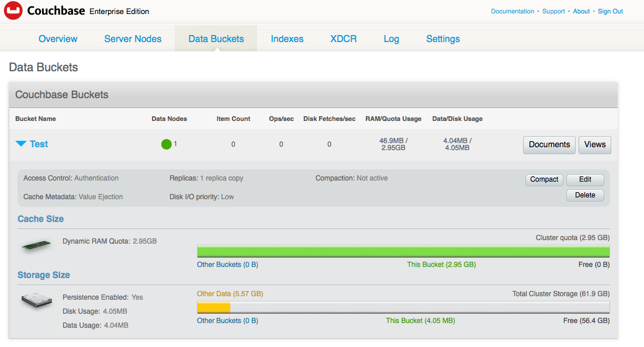Screen dimensions: 644x347
Task: Click the 46.9MB / 2.95GB RAM usage value
Action: (393, 144)
